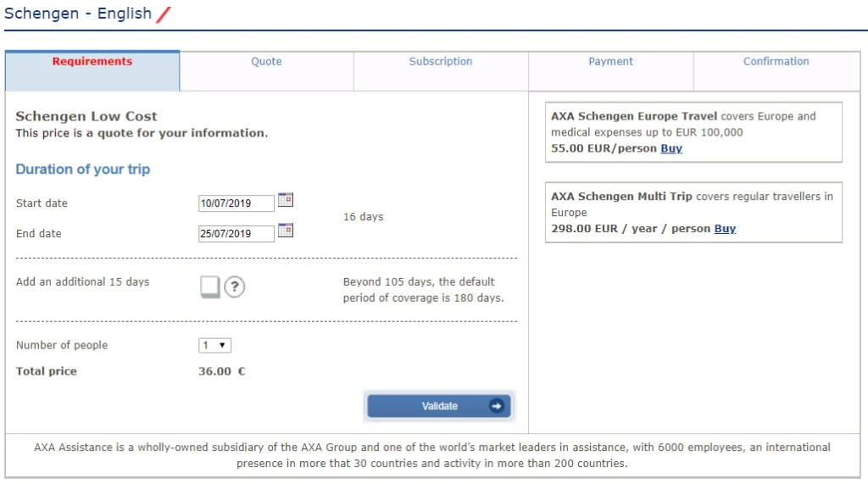Click the End date input field
Screen dimensions: 868x484
[236, 234]
